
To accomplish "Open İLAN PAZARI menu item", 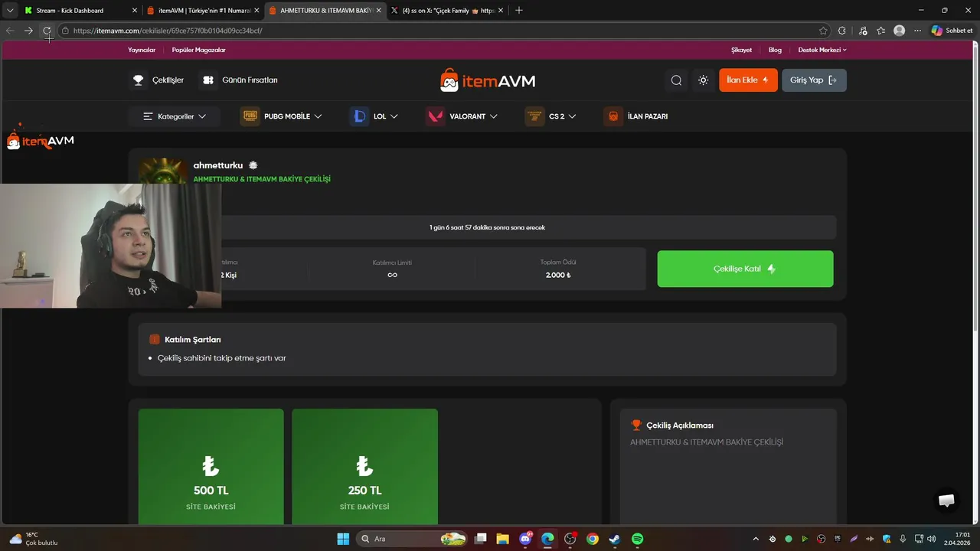I will (x=636, y=116).
